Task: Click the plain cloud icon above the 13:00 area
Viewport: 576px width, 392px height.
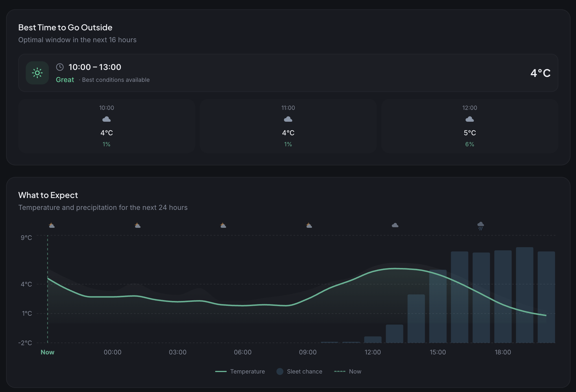Action: tap(395, 225)
